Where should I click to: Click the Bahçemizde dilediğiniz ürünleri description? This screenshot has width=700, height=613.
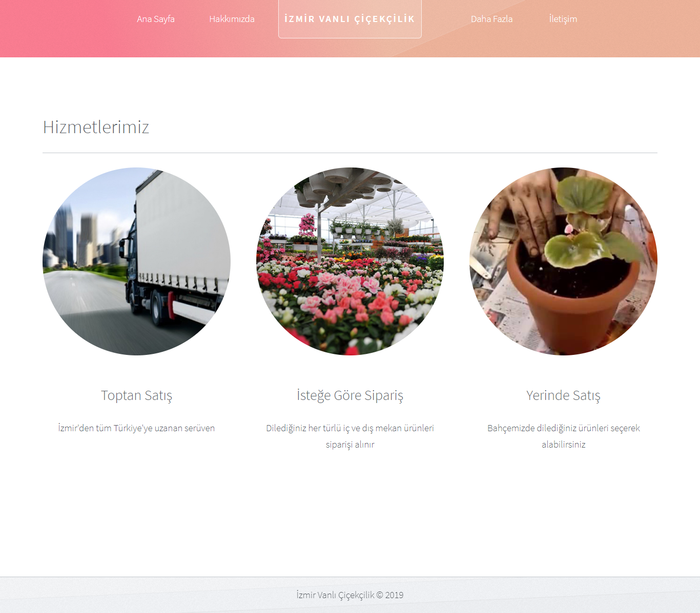point(563,436)
